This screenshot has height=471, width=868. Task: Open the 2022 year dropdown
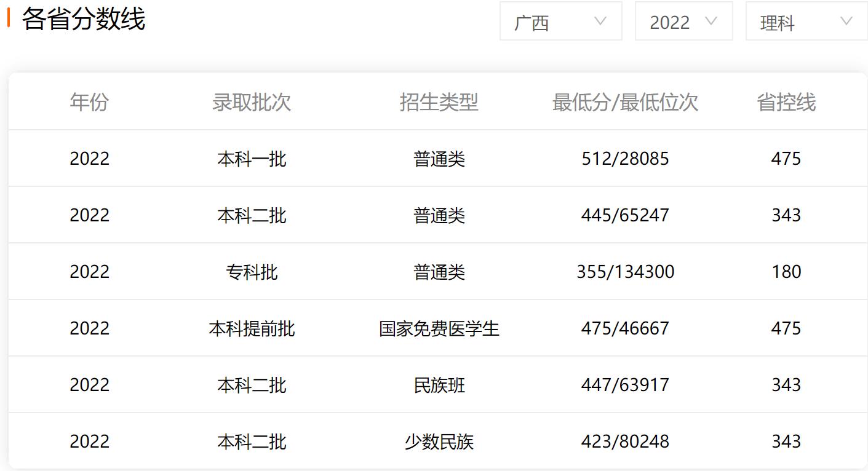[x=683, y=22]
